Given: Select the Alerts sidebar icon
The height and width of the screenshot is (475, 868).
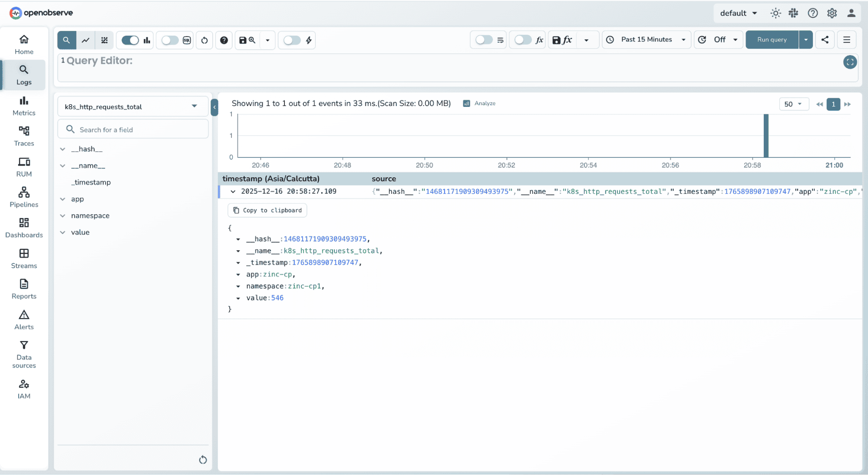Looking at the screenshot, I should pyautogui.click(x=24, y=319).
